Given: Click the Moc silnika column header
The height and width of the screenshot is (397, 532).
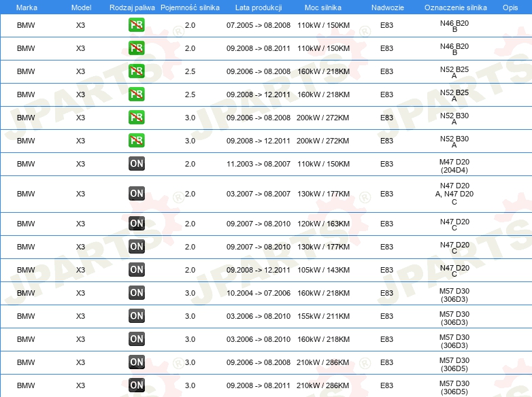Looking at the screenshot, I should pos(322,7).
